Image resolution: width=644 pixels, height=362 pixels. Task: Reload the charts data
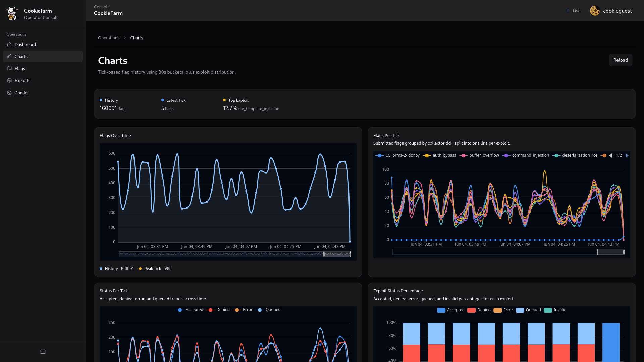point(621,60)
